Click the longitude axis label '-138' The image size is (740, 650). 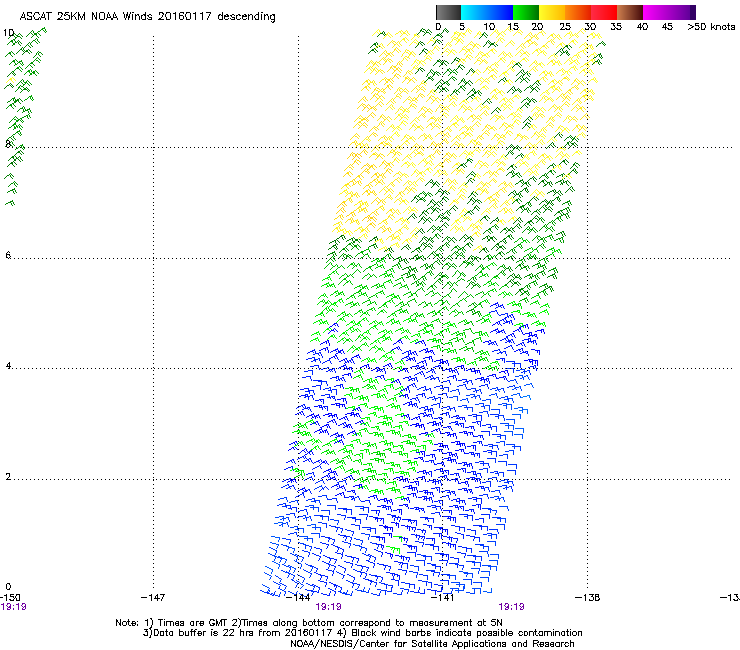coord(588,598)
